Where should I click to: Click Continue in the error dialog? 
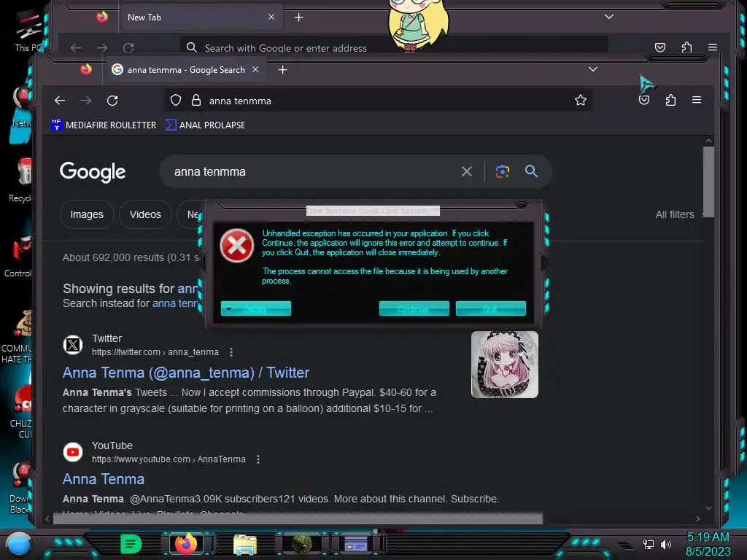(414, 308)
